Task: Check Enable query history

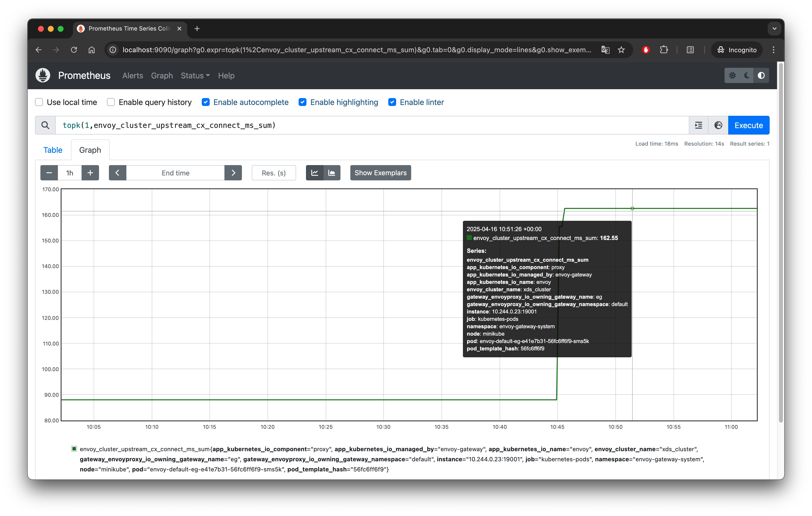Action: tap(111, 102)
